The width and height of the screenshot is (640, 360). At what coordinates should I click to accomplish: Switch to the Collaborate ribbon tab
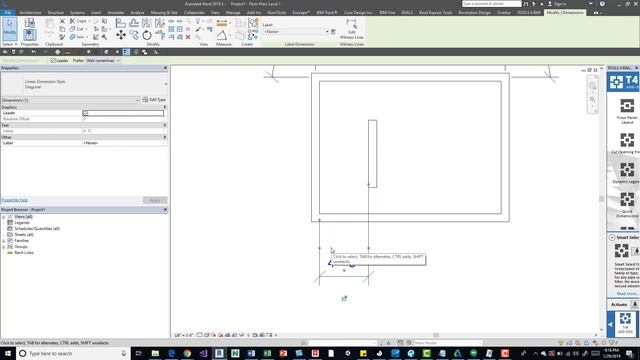(x=194, y=13)
